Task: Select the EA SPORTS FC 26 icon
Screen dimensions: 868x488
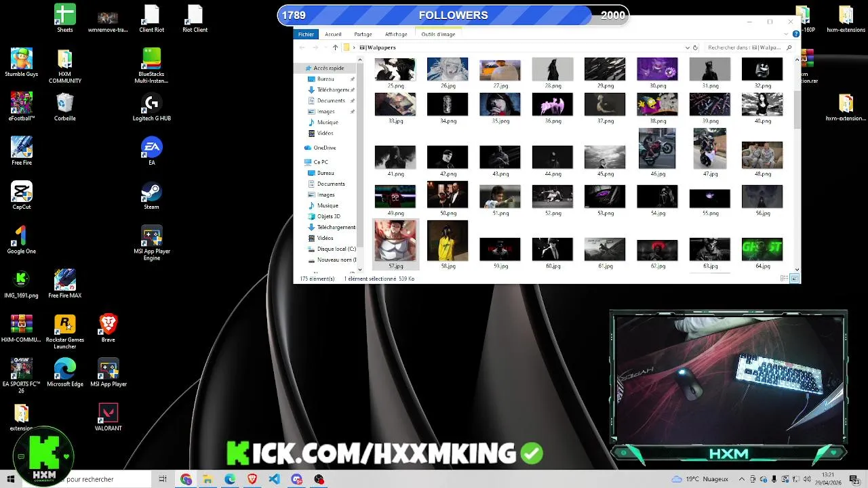Action: click(x=22, y=375)
